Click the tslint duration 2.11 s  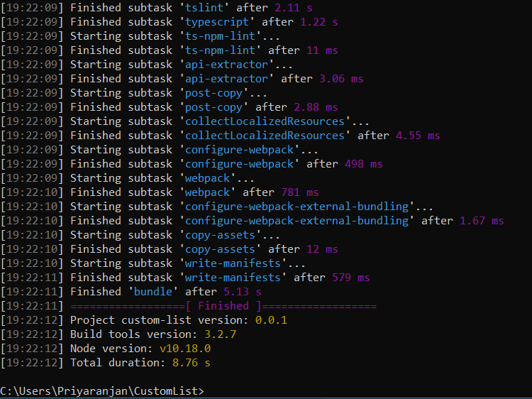[294, 8]
